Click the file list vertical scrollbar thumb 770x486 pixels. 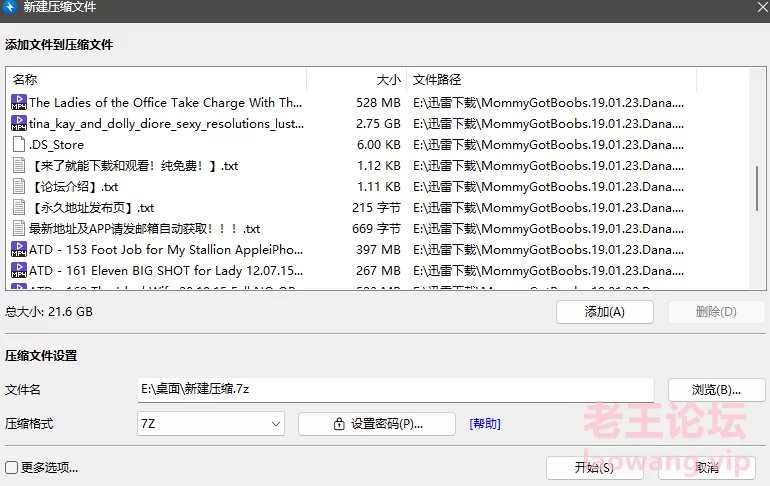coord(757,189)
